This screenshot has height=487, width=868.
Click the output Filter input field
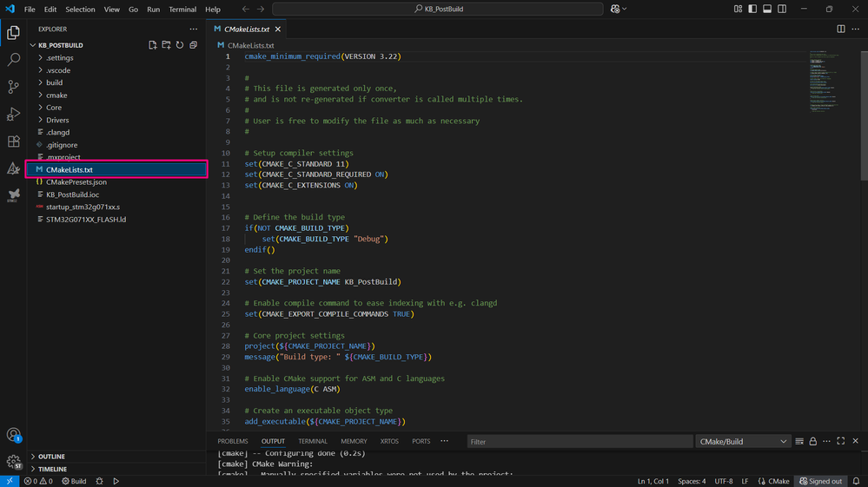tap(580, 441)
